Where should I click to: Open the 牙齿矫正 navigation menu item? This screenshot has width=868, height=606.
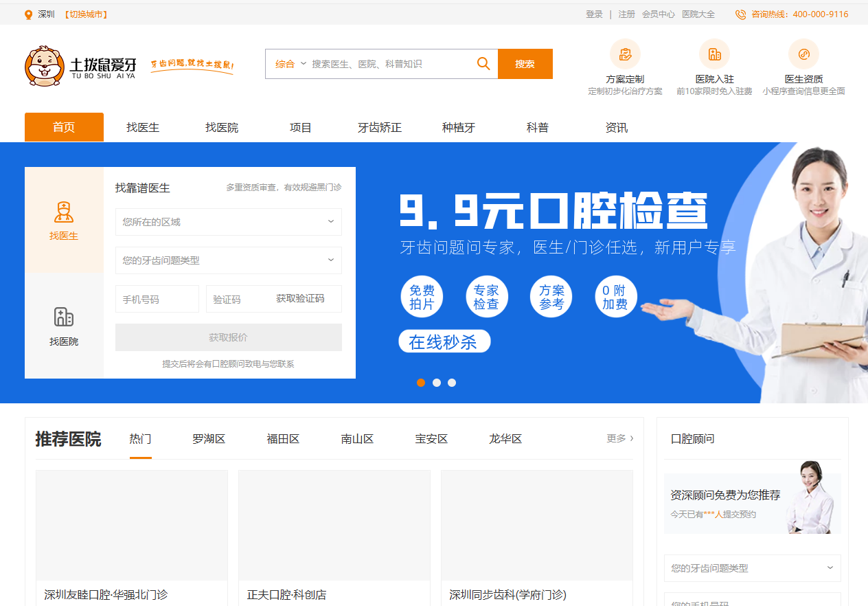point(380,128)
